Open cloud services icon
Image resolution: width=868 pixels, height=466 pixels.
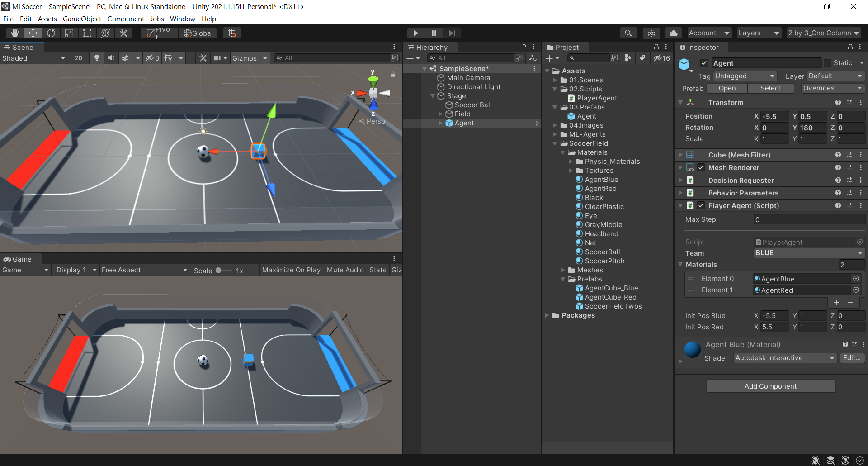point(674,33)
